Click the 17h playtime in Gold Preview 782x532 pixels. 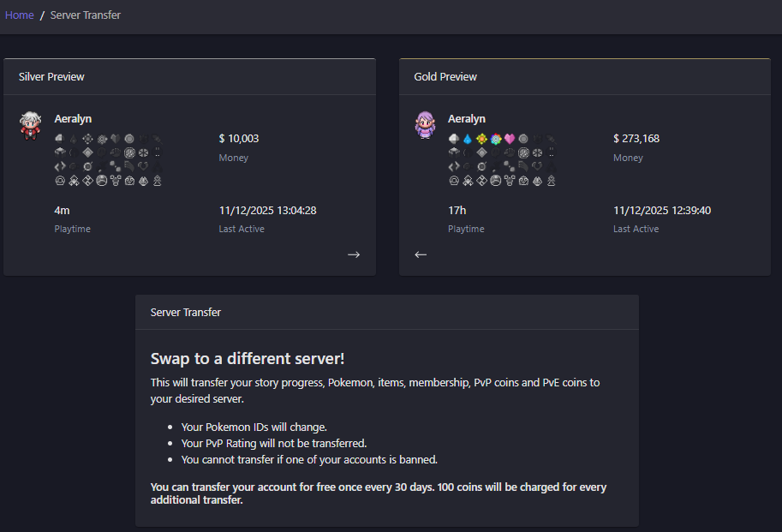point(457,211)
